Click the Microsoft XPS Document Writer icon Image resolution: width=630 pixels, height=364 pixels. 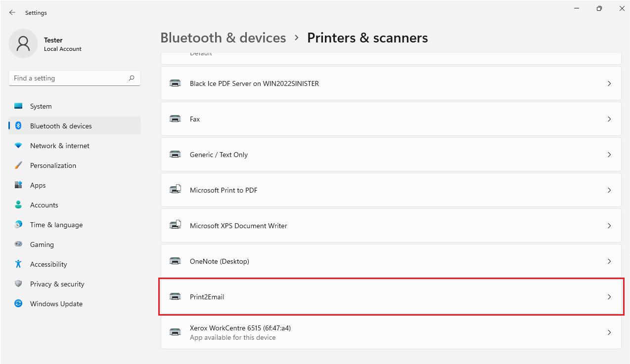tap(175, 226)
